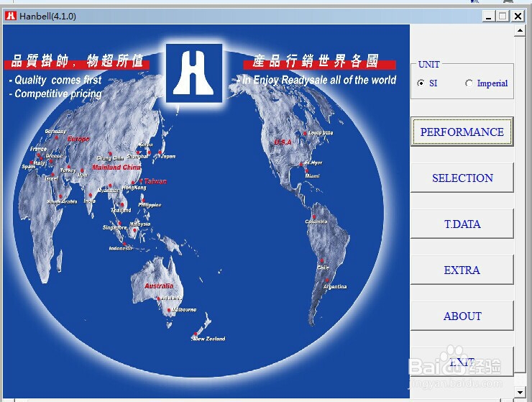Open the SELECTION module

point(462,178)
